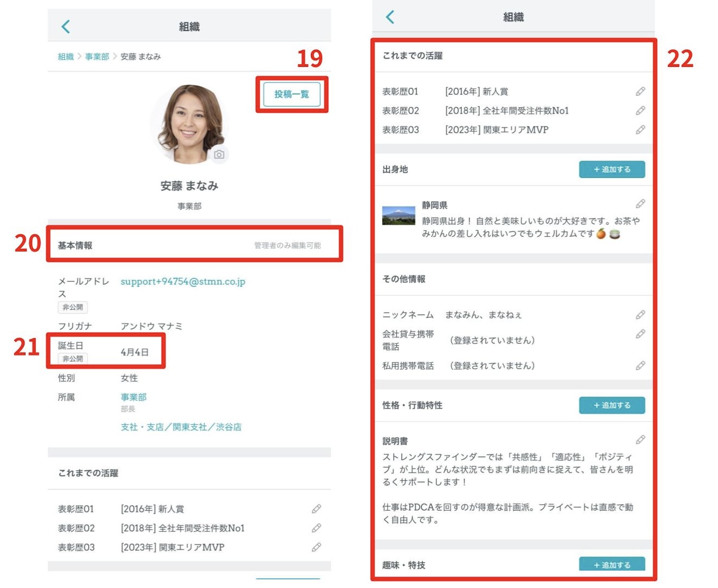Edit 表彰歴02 in the right panel
Viewport: 718px width, 588px height.
click(640, 111)
